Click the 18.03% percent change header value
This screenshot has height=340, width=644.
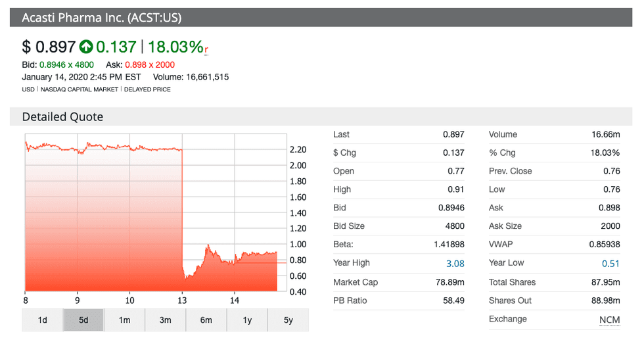coord(175,47)
